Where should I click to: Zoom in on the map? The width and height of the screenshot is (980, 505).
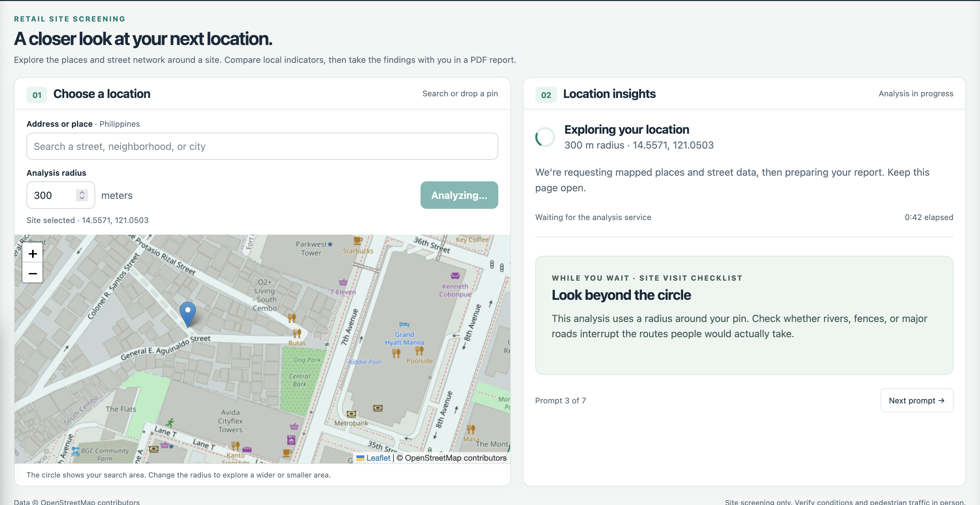[33, 253]
